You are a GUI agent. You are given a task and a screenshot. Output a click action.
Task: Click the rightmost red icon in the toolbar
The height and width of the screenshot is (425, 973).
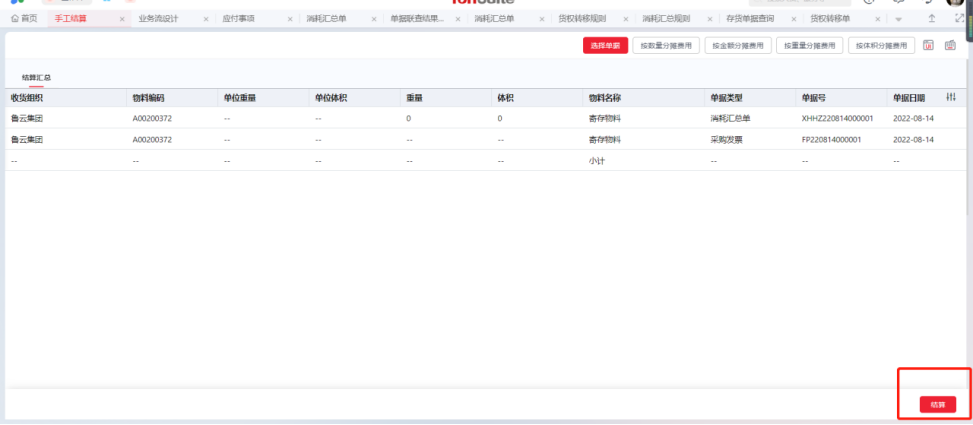[950, 45]
